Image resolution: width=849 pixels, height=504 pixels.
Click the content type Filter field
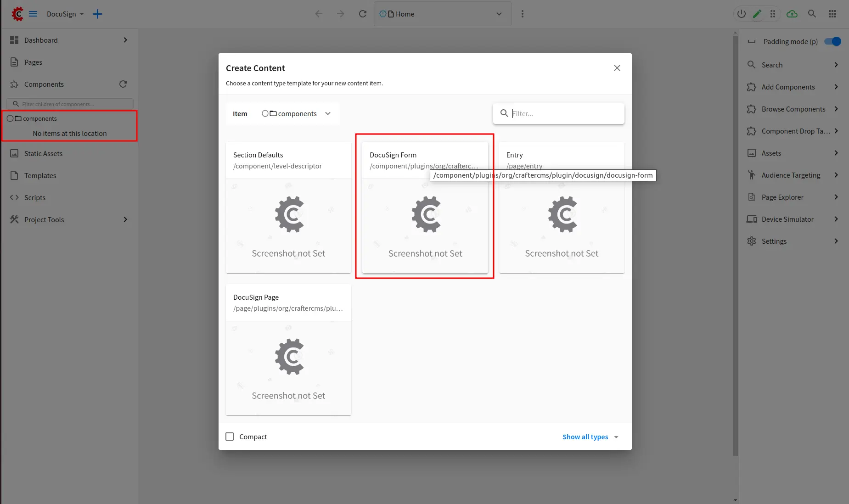(565, 113)
